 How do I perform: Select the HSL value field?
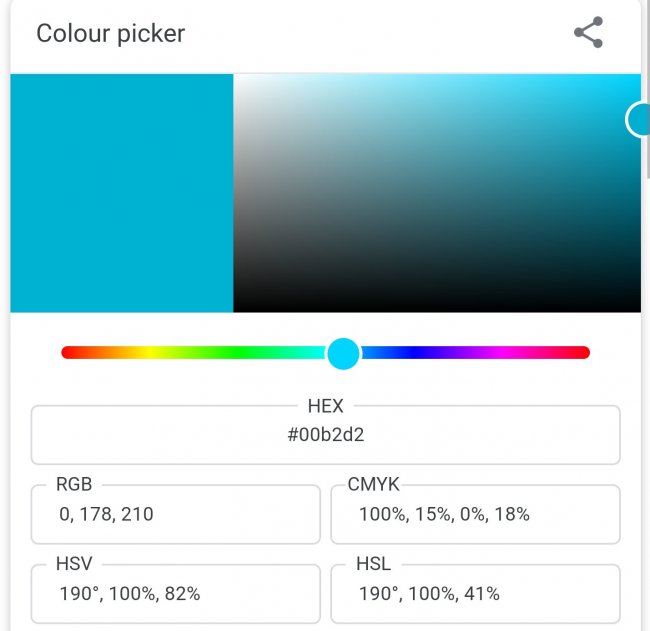pyautogui.click(x=475, y=594)
